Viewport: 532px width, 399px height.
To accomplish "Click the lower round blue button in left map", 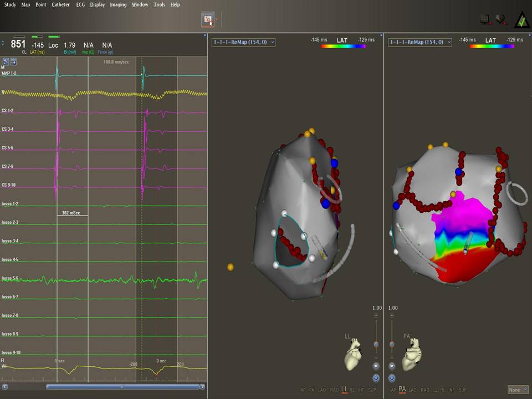I will point(376,378).
